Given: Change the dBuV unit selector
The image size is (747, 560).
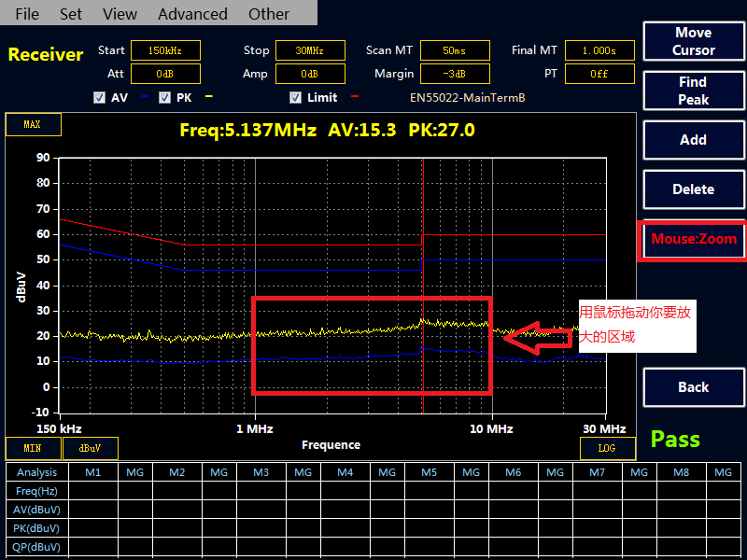Looking at the screenshot, I should [x=91, y=448].
